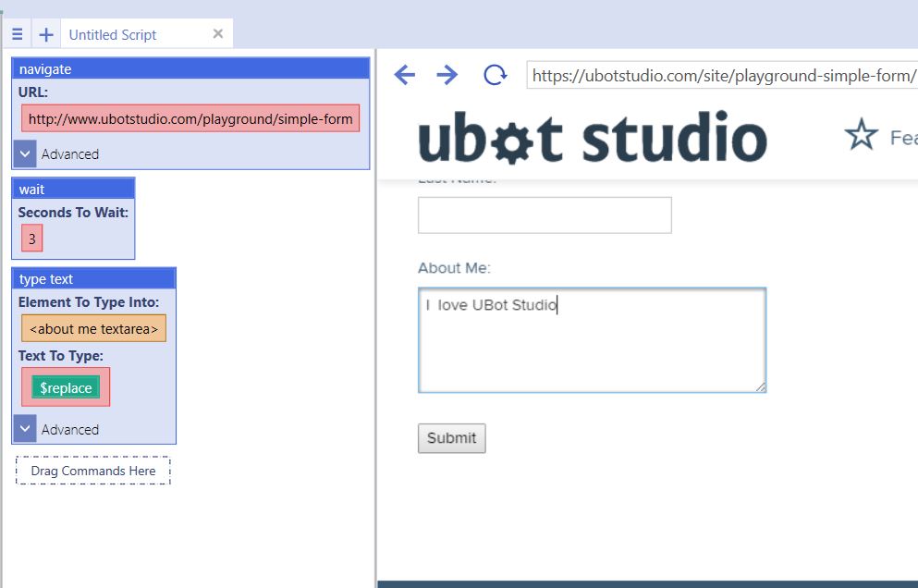Expand Advanced options in type text command
Screen dimensions: 918x588
click(x=25, y=429)
